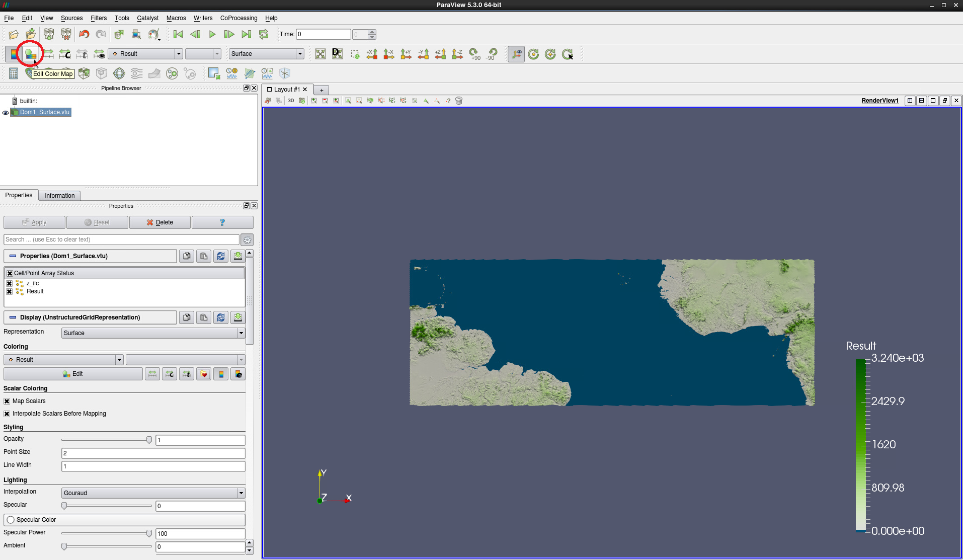Toggle advanced properties gear button
This screenshot has height=560, width=963.
[247, 240]
